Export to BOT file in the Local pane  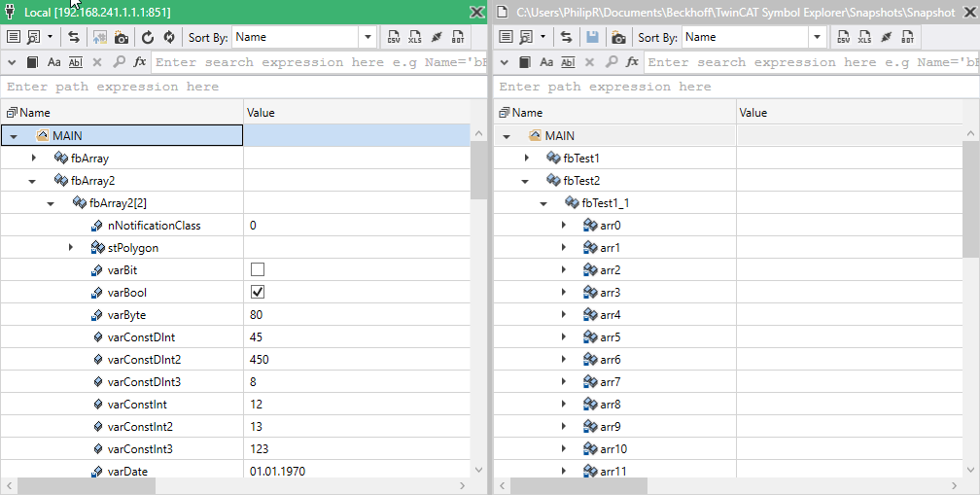[458, 37]
